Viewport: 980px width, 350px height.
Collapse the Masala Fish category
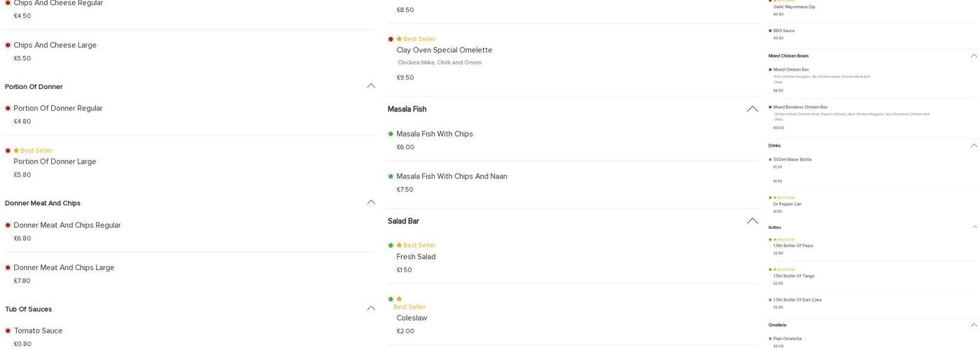(752, 109)
